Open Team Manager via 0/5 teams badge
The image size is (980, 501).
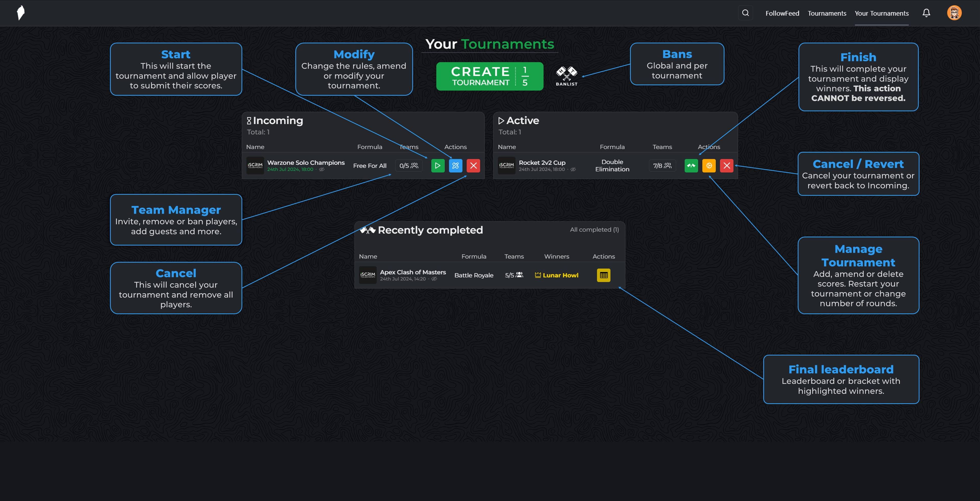coord(409,165)
